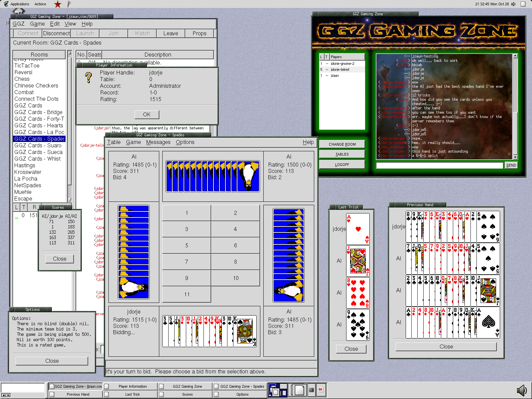Click the speaker volume icon in top panel

513,4
